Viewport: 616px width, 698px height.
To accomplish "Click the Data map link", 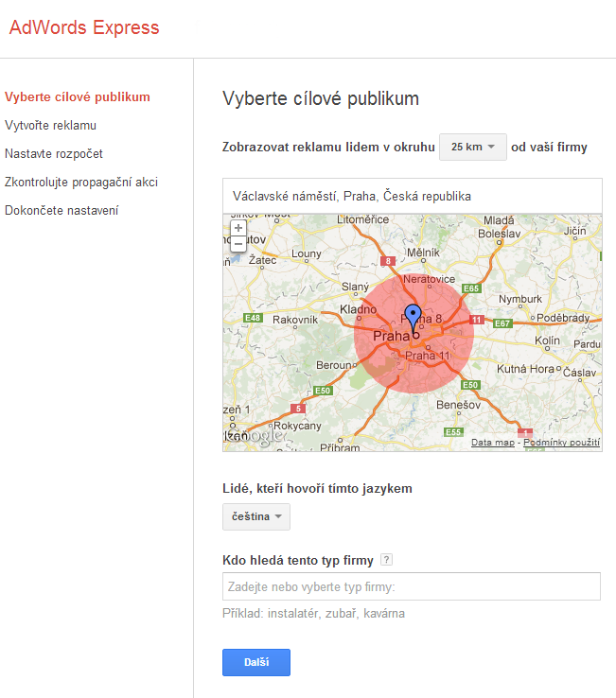I will pyautogui.click(x=492, y=443).
